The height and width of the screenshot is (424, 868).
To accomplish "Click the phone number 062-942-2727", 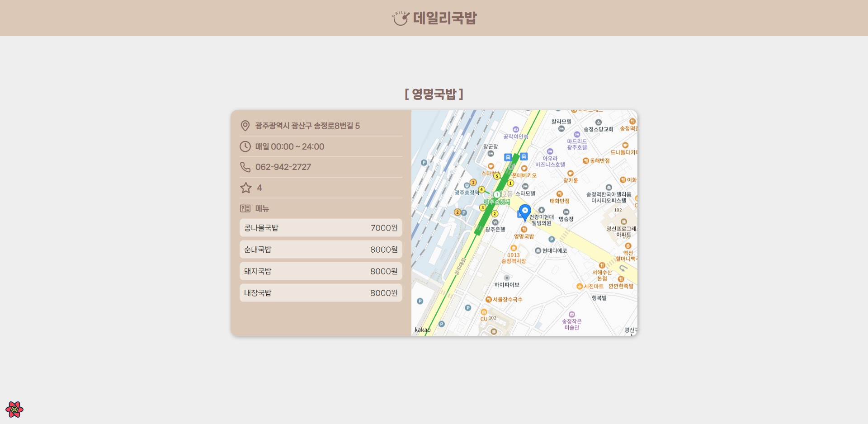I will pyautogui.click(x=283, y=167).
